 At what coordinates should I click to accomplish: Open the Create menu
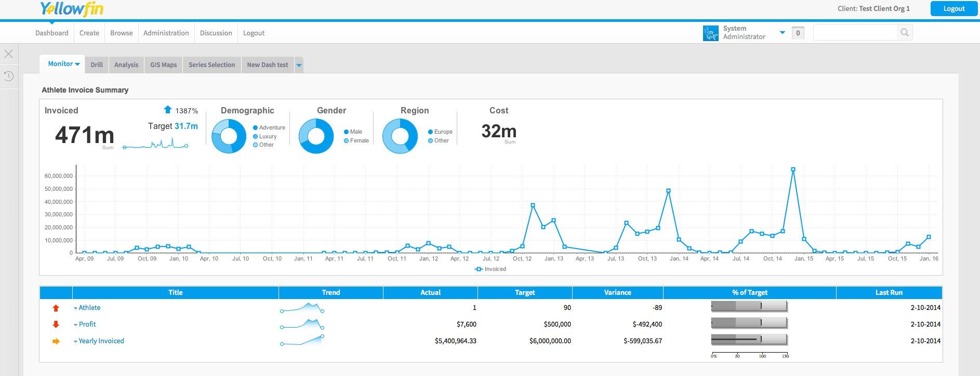point(89,33)
